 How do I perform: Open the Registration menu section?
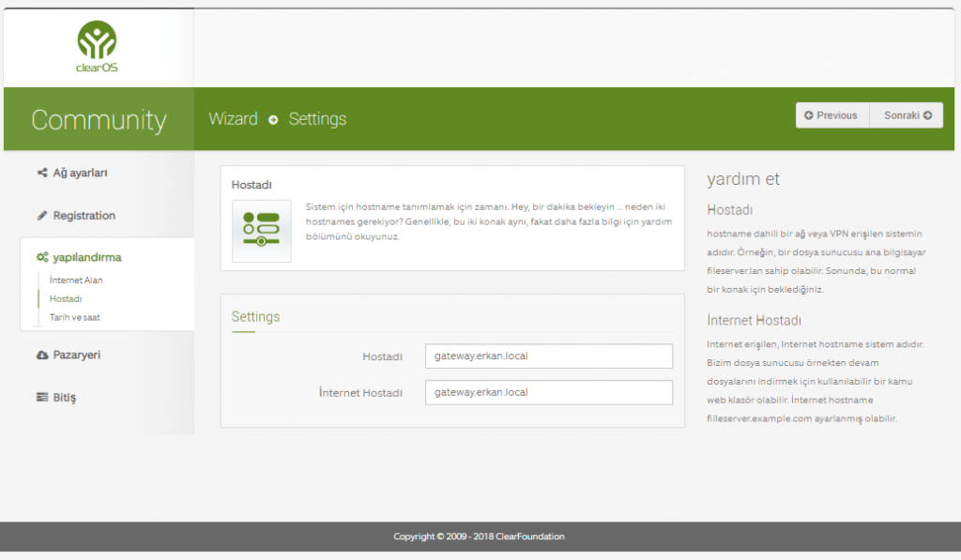[84, 216]
